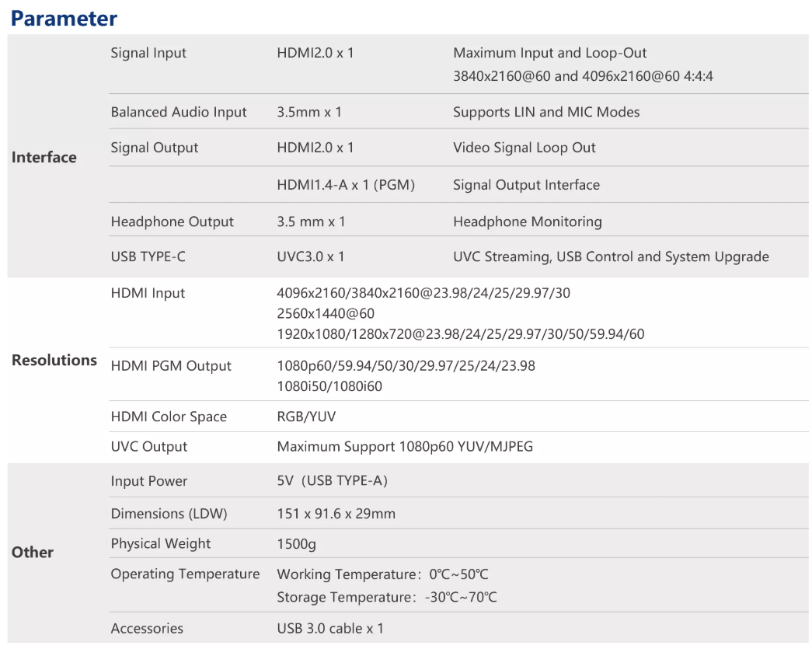
Task: Click the 2560x1440@60 resolution text
Action: point(326,313)
